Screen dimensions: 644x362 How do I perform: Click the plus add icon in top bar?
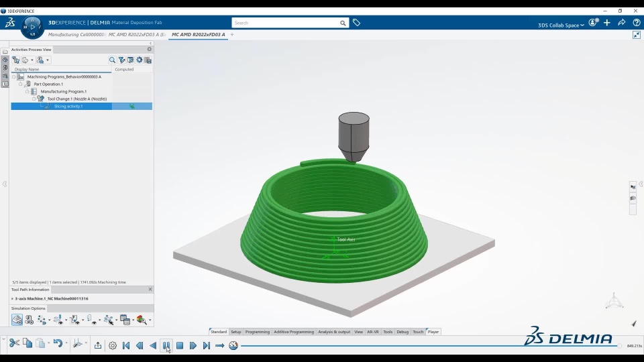(607, 23)
